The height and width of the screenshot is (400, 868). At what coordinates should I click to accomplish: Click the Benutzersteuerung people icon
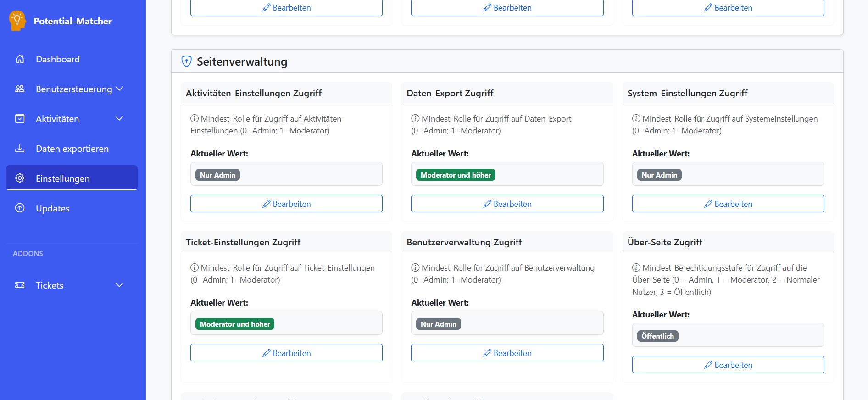tap(20, 89)
